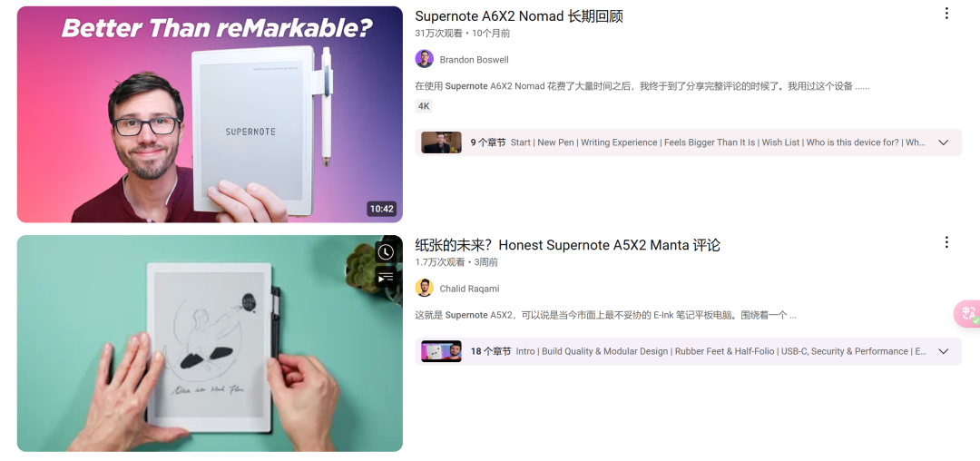
Task: Open the three-dot menu for Supernote A5X2 Manta video
Action: [x=946, y=241]
